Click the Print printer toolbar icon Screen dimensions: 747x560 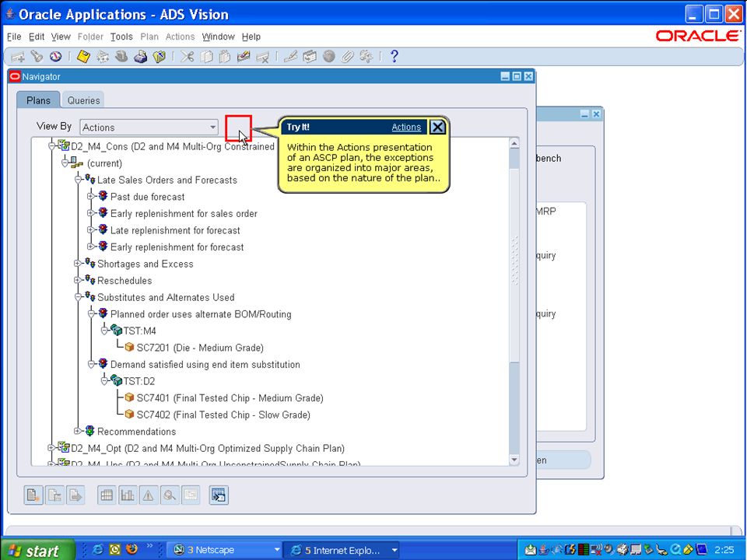pyautogui.click(x=140, y=57)
